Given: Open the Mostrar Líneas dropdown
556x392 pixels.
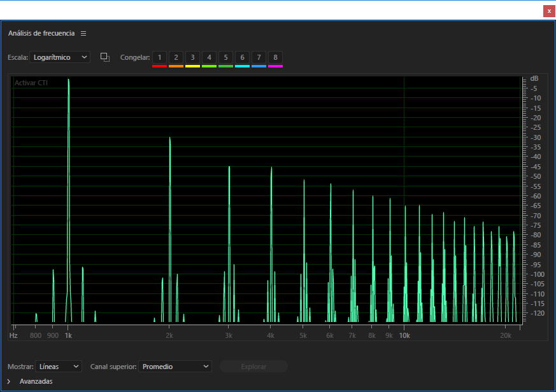Looking at the screenshot, I should click(59, 367).
